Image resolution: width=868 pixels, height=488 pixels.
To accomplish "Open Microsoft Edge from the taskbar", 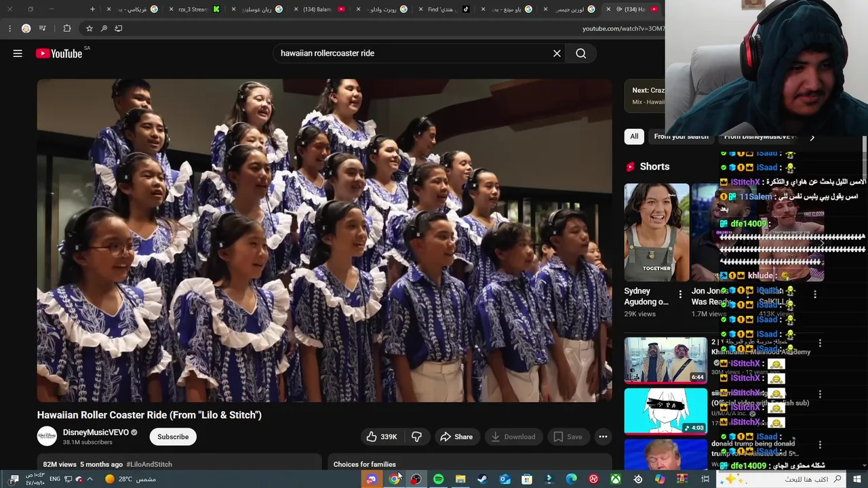I will coord(571,479).
